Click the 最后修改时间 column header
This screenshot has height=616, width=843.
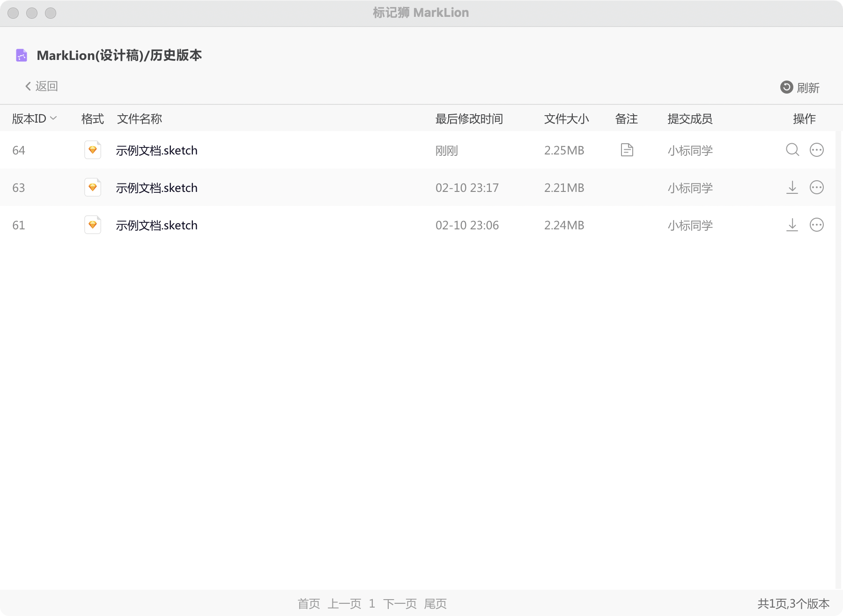[469, 119]
